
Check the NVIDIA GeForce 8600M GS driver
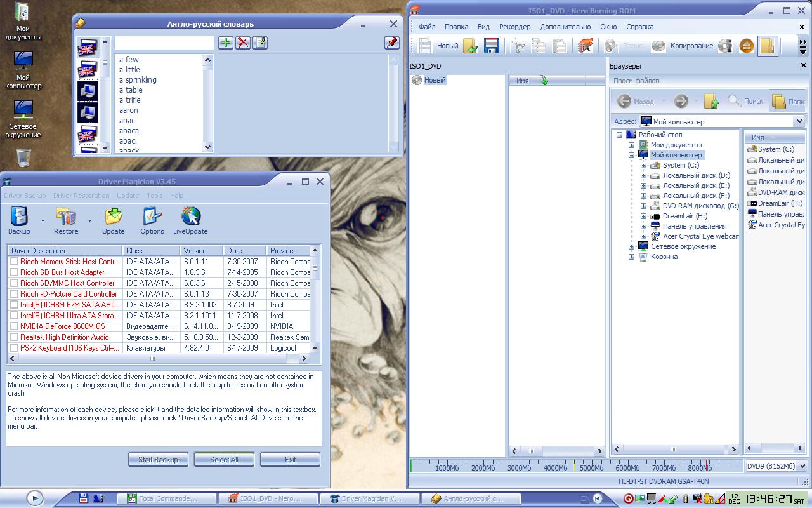pos(13,326)
